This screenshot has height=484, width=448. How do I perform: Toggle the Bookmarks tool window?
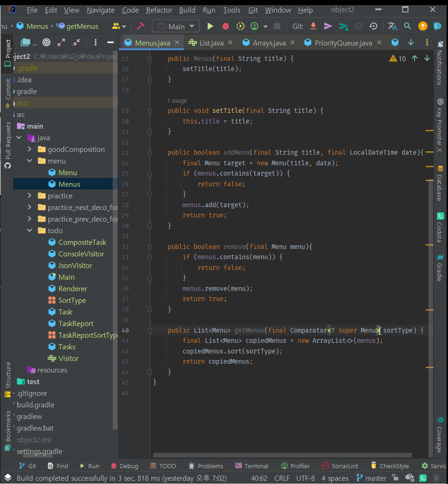click(8, 431)
